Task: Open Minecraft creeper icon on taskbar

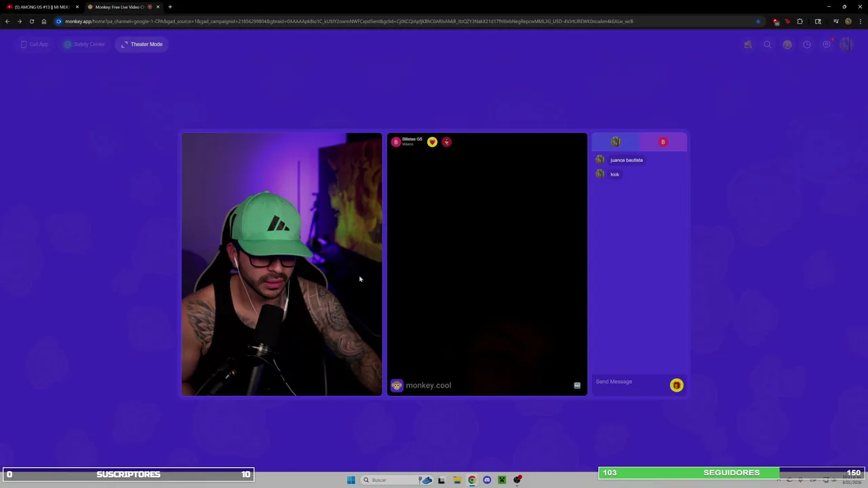Action: 502,480
